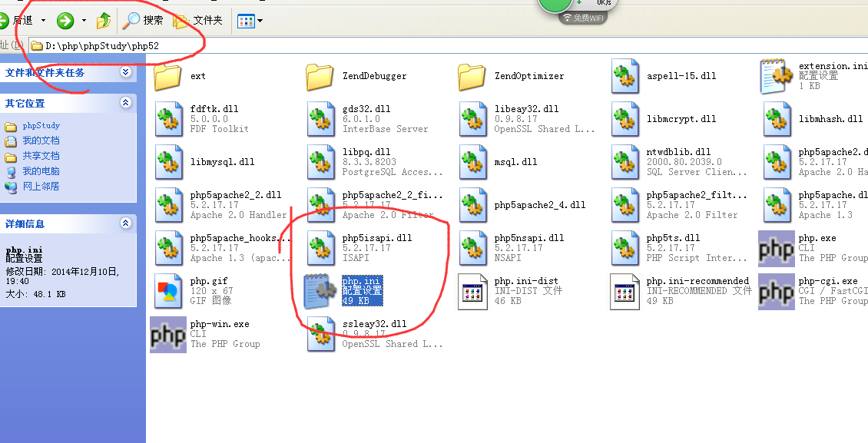Select the ZendOptimizer folder icon
This screenshot has height=443, width=868.
coord(472,76)
